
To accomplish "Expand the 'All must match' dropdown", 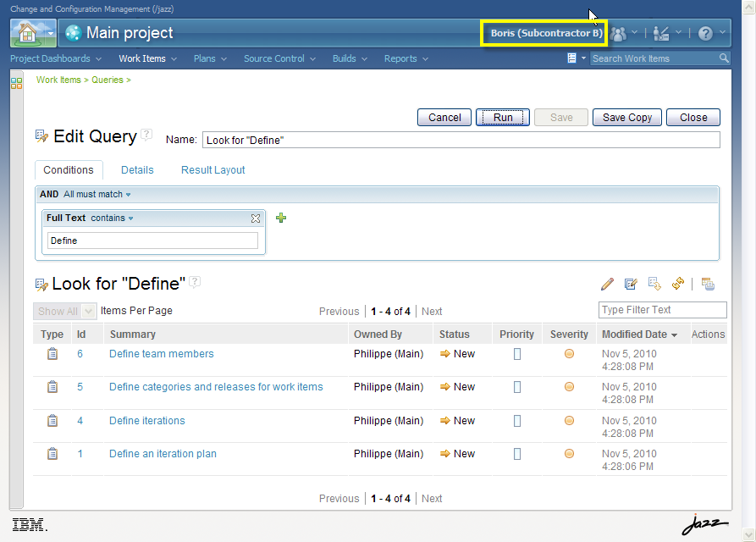I will [97, 195].
